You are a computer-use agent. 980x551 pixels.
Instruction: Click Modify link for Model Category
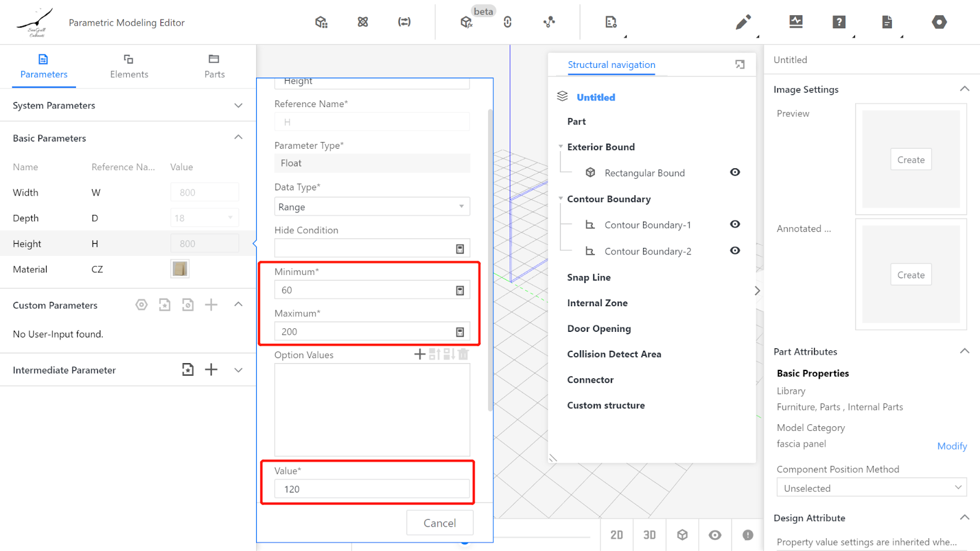952,446
